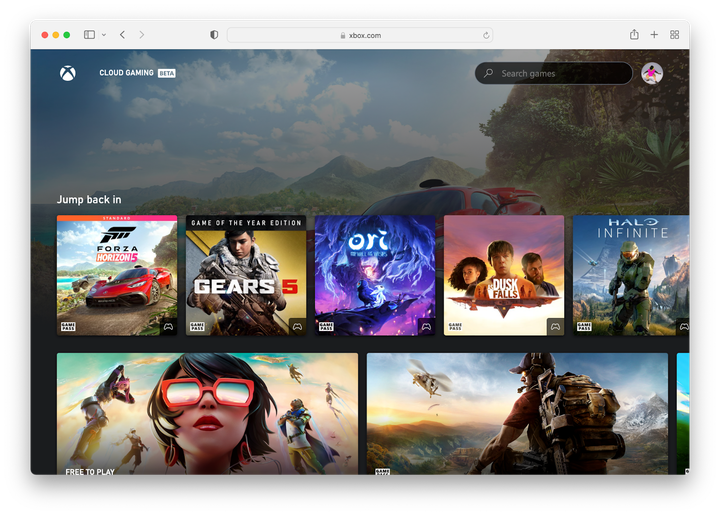This screenshot has height=515, width=720.
Task: Click Game Pass badge on As Dusk Falls
Action: tap(456, 327)
